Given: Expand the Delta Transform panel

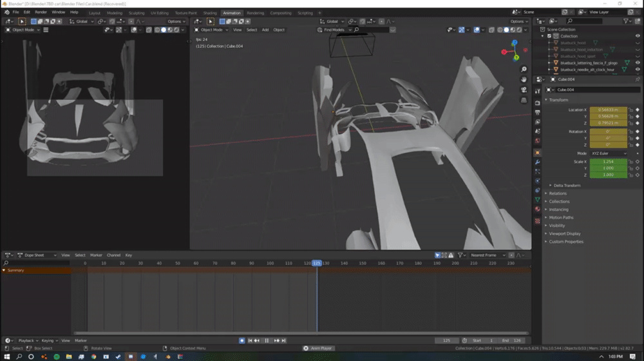Looking at the screenshot, I should click(567, 186).
